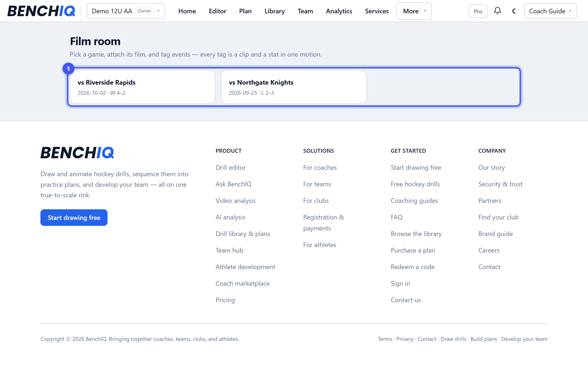Switch to the Plan tab
The image size is (588, 368).
tap(245, 11)
